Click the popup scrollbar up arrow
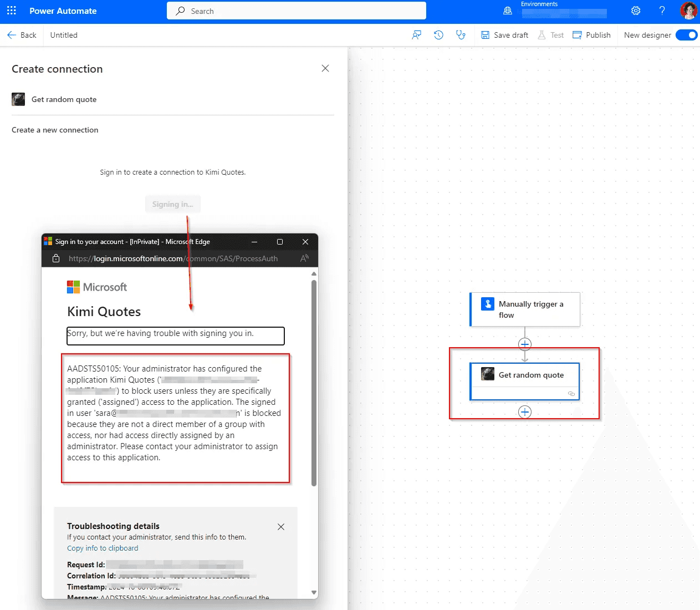The width and height of the screenshot is (700, 610). click(314, 273)
